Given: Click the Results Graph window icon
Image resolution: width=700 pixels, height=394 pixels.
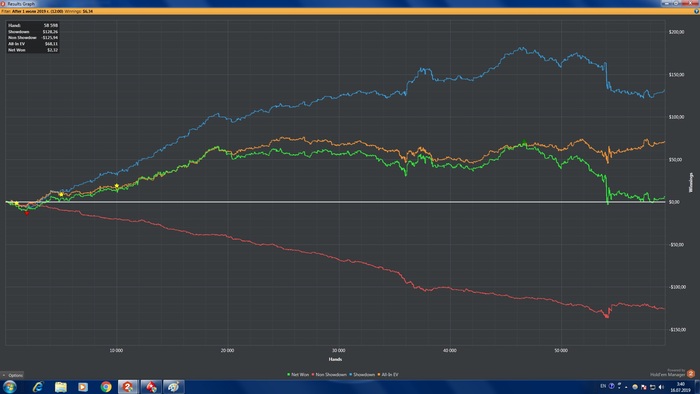Looking at the screenshot, I should coord(3,3).
